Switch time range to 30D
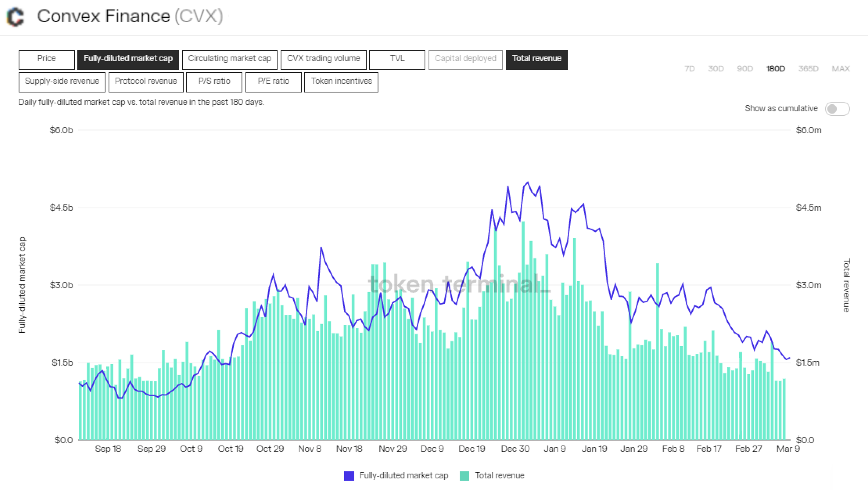The width and height of the screenshot is (868, 490). [x=716, y=69]
